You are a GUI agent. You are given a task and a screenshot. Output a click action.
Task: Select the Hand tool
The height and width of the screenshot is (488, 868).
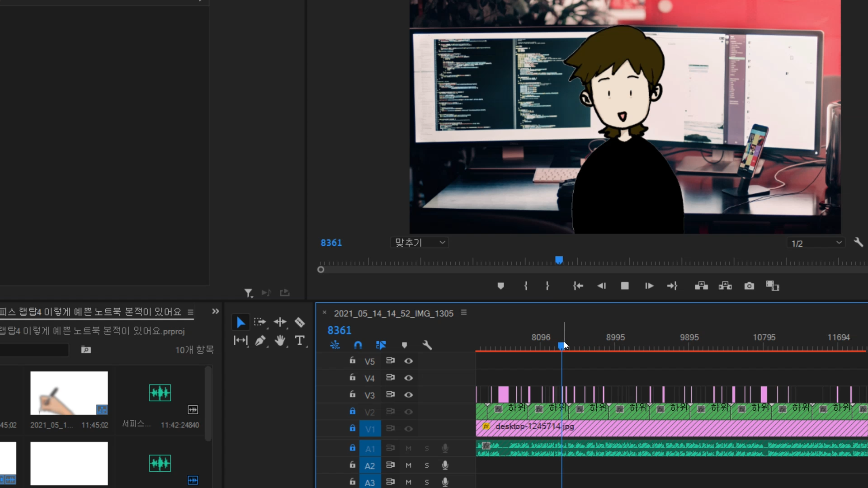coord(280,341)
